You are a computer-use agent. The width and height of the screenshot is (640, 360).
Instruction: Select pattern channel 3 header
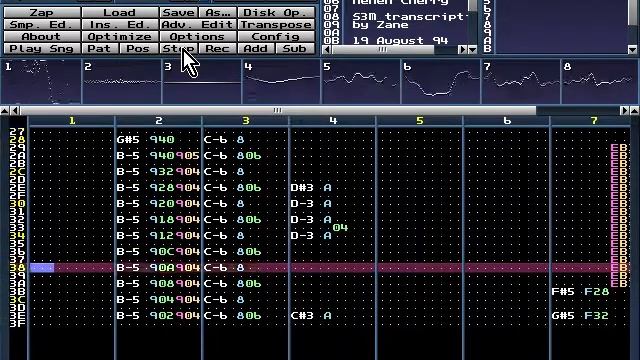246,120
